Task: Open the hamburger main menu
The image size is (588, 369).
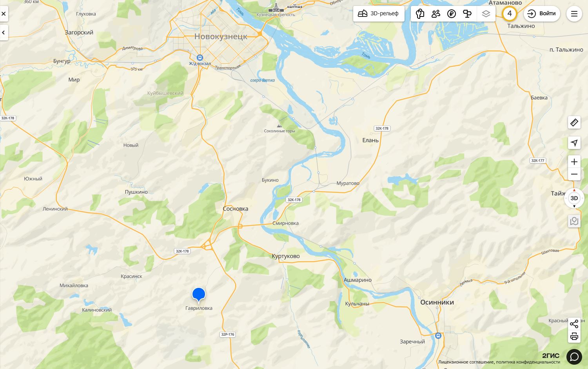Action: point(574,14)
